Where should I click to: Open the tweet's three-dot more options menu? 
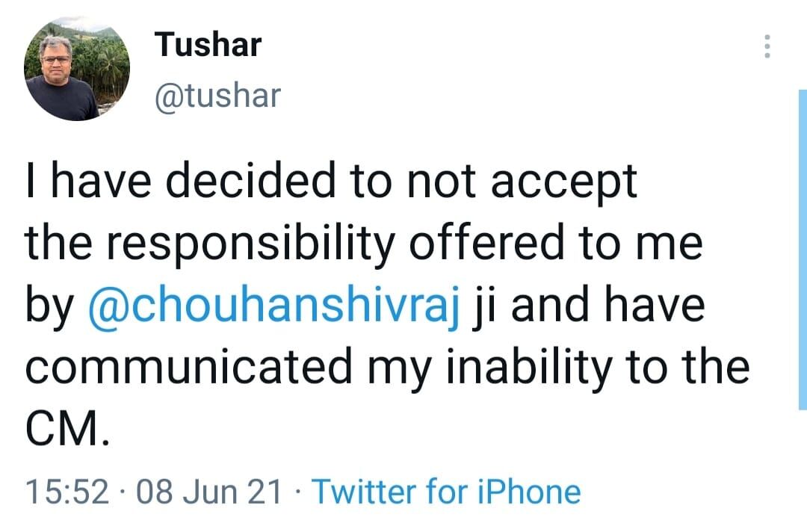pos(766,48)
